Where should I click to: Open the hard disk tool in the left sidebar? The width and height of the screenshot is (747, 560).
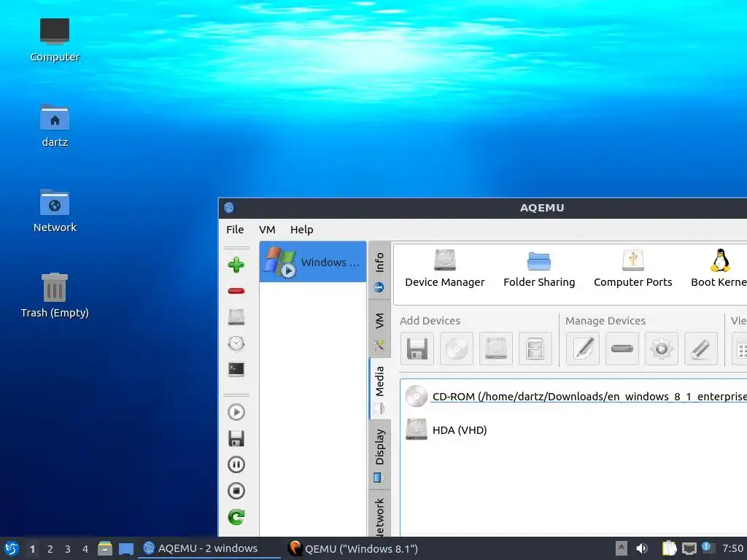tap(236, 317)
